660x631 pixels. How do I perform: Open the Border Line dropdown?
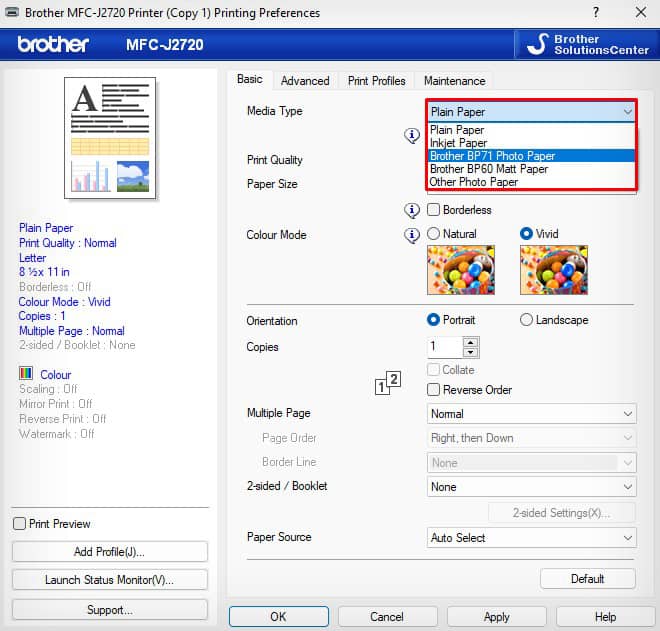531,463
